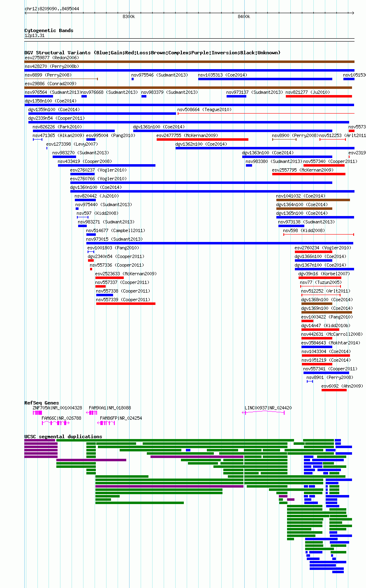Select nsv557340 (Cooper2011) variant

[x=330, y=161]
